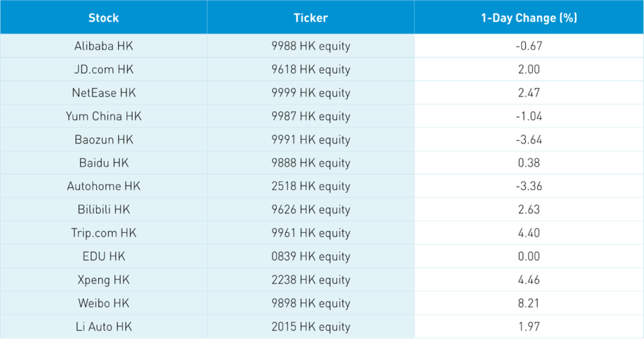Select the Yum China HK cell
The image size is (644, 341).
tap(103, 116)
